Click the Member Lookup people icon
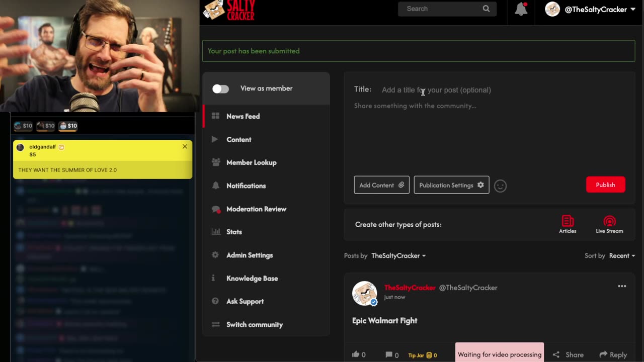This screenshot has height=362, width=644. [216, 162]
